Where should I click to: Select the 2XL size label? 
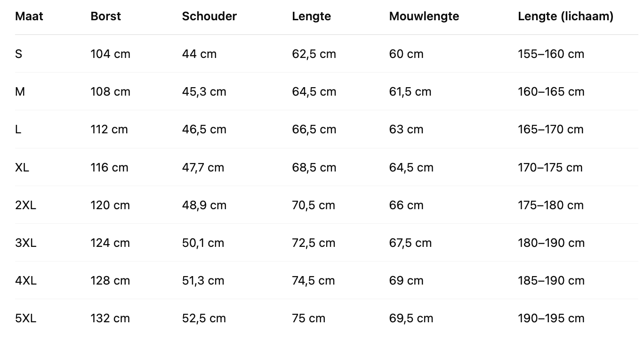[25, 205]
